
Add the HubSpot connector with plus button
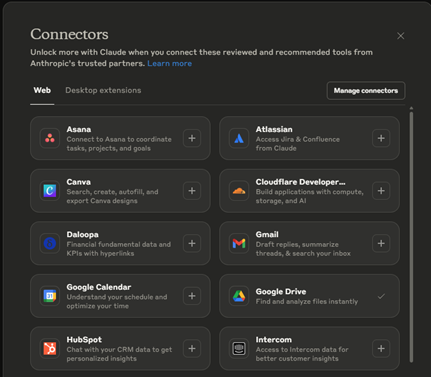pos(192,348)
